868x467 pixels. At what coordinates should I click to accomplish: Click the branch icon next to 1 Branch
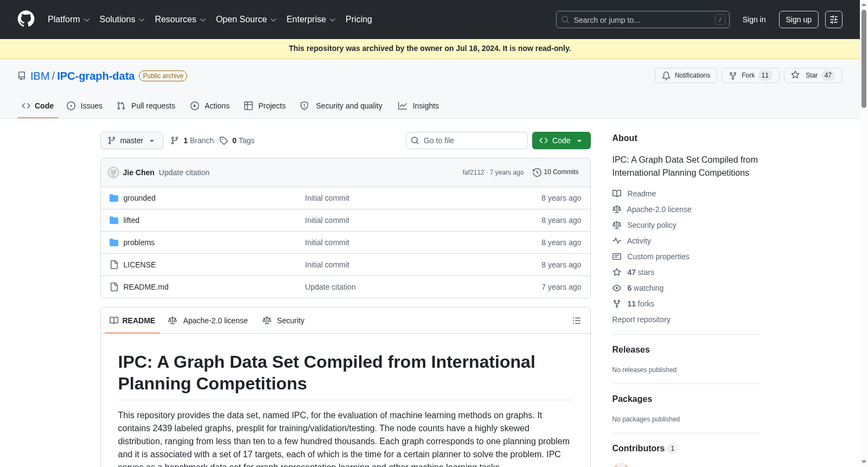(175, 140)
